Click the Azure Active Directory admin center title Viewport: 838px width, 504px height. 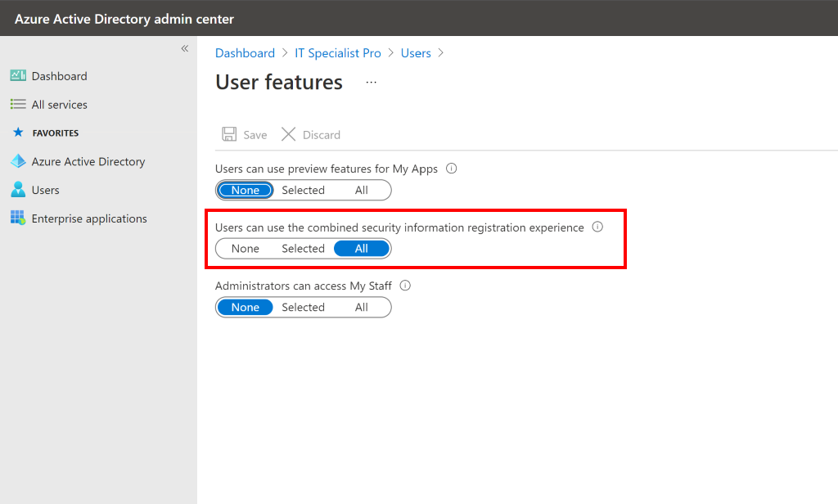124,19
